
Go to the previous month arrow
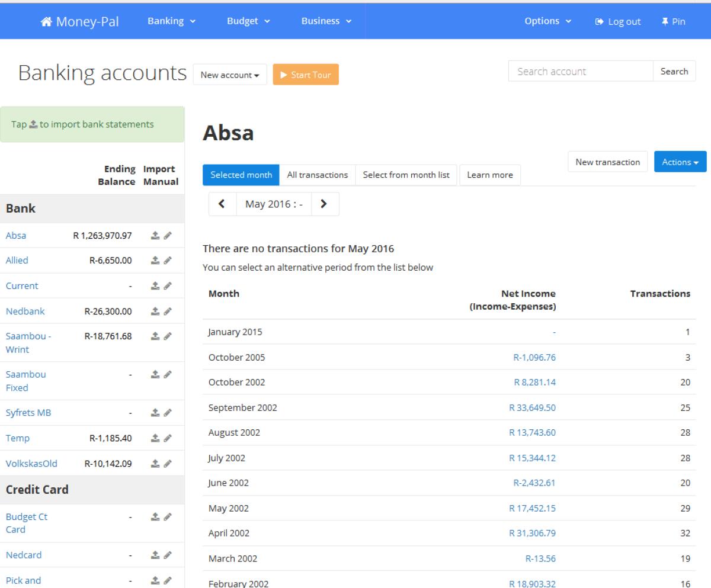coord(222,204)
